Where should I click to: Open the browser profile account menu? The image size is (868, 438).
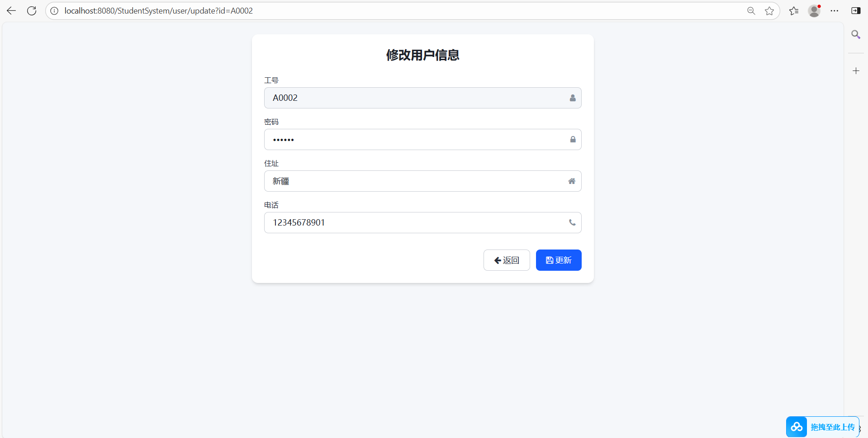coord(814,11)
